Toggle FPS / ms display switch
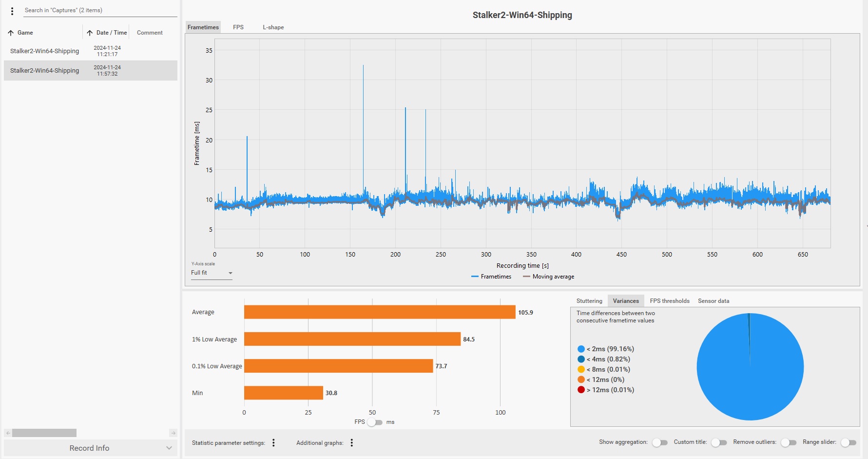 pyautogui.click(x=375, y=422)
